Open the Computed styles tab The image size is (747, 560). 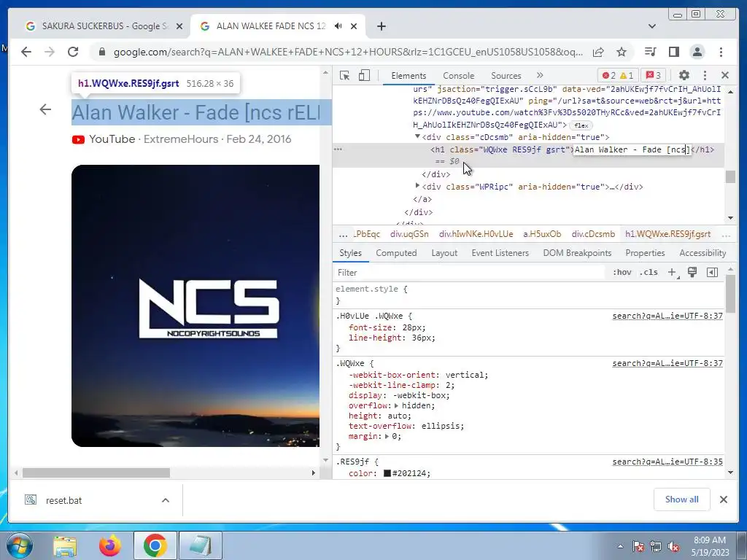click(396, 253)
